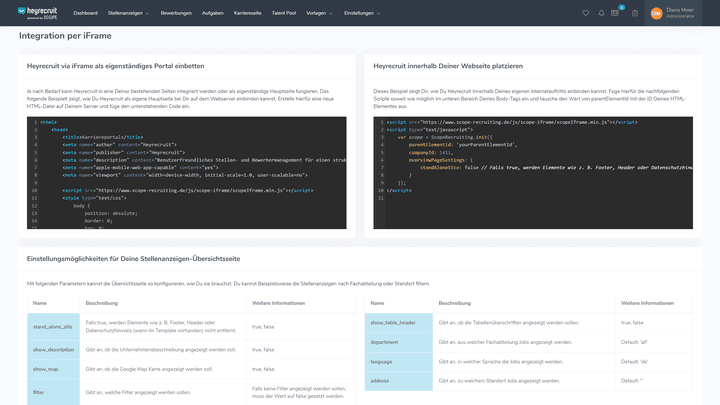This screenshot has height=405, width=720.
Task: Click the companyId: 1411 code line
Action: [430, 152]
